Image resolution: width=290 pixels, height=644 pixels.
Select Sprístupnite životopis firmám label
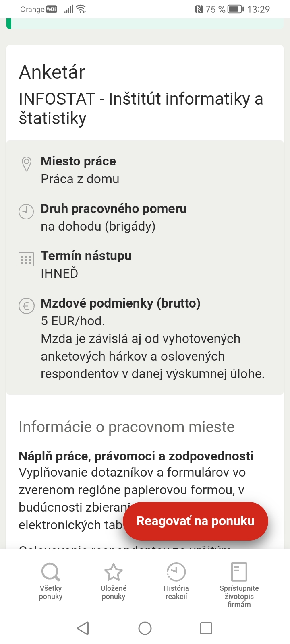tap(239, 596)
